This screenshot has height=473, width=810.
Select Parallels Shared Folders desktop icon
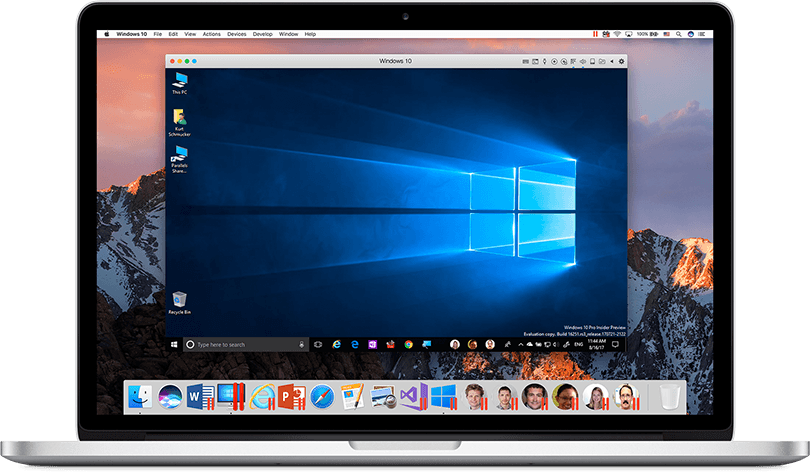click(180, 159)
